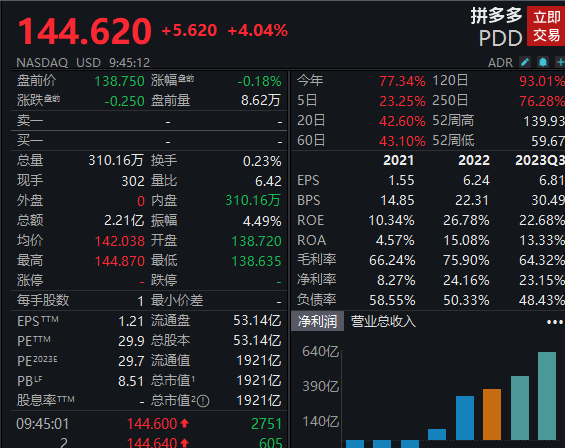The width and height of the screenshot is (565, 448).
Task: Click the 今年 return 77.34%
Action: [x=402, y=81]
